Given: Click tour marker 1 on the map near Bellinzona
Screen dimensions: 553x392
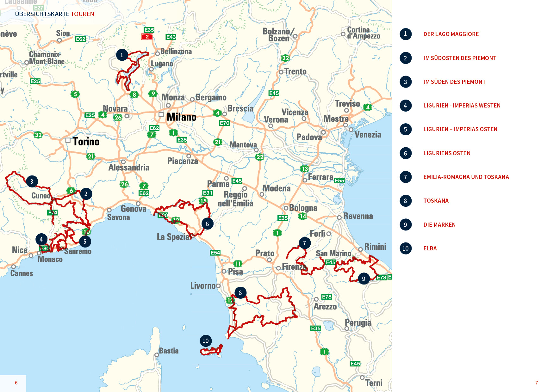Looking at the screenshot, I should pyautogui.click(x=122, y=55).
